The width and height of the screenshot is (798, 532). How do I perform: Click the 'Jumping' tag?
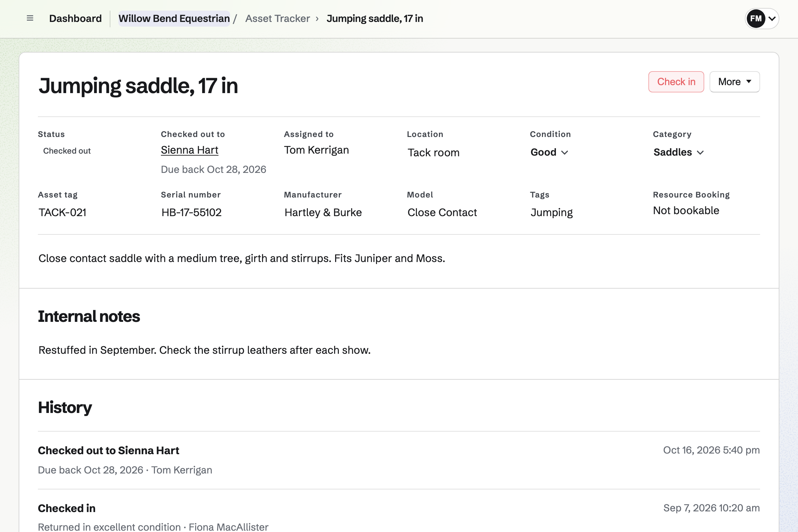pyautogui.click(x=552, y=212)
